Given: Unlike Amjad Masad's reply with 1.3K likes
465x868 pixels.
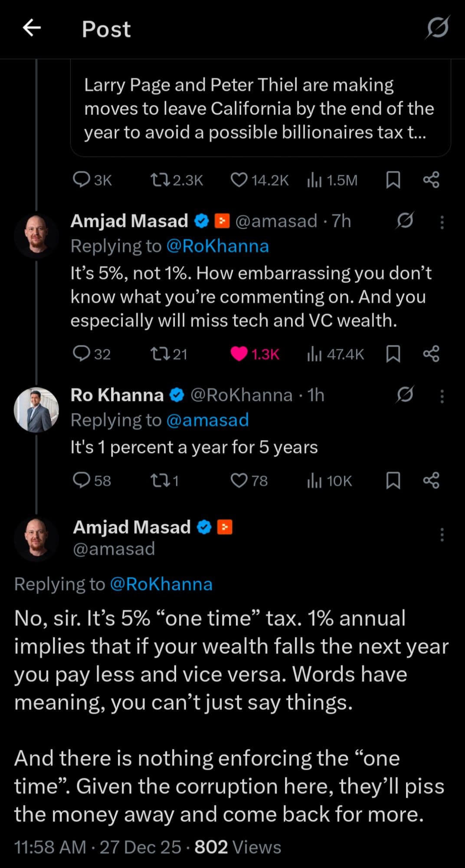Looking at the screenshot, I should (x=239, y=354).
